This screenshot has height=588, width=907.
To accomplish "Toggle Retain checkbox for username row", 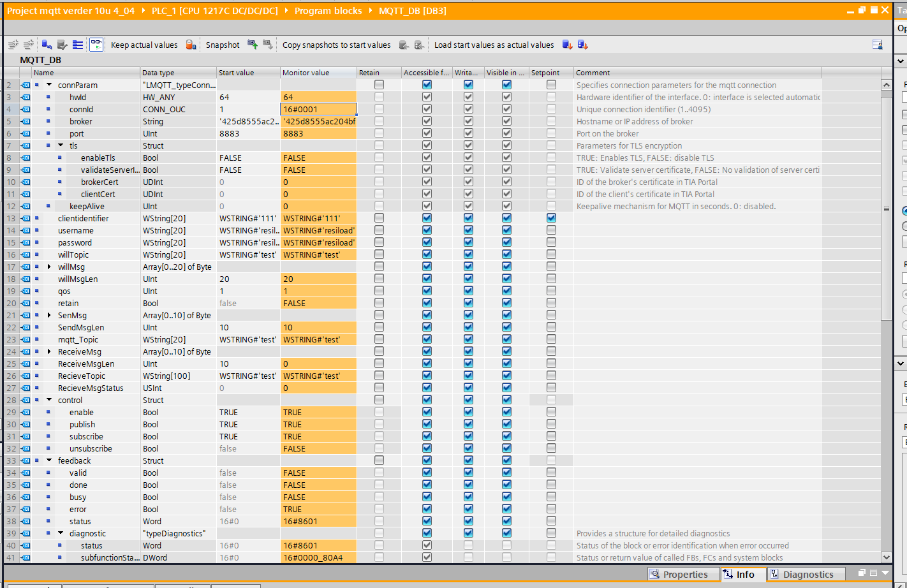I will click(379, 230).
